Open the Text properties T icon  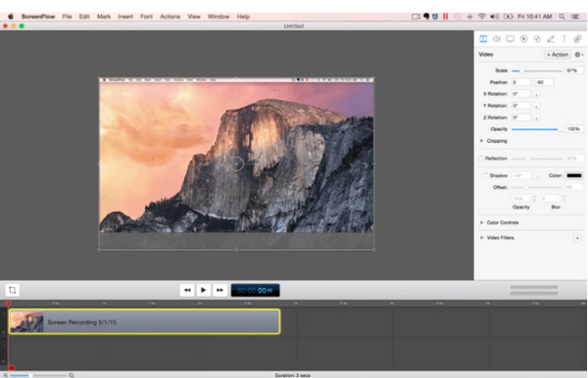[x=563, y=39]
